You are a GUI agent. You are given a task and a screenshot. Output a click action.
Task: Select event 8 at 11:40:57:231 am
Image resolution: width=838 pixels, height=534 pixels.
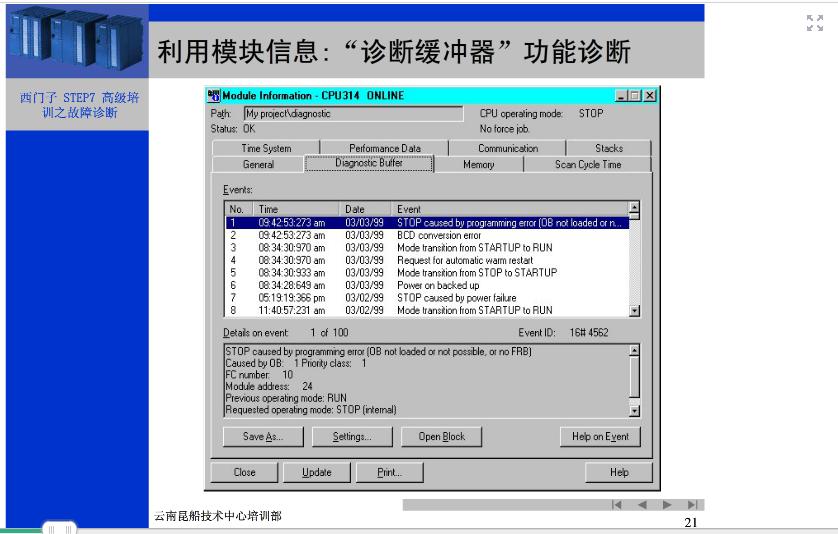pos(427,310)
